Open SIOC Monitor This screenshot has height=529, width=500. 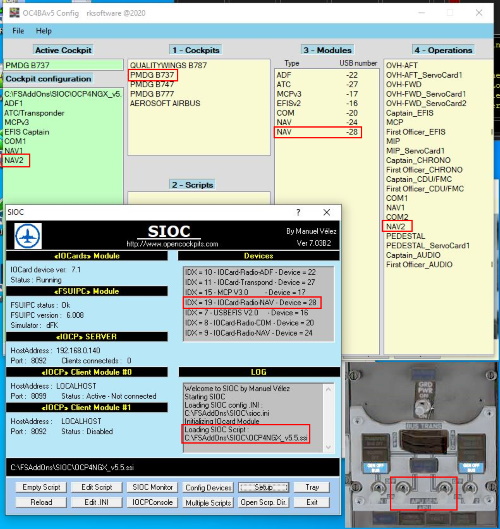[x=152, y=487]
